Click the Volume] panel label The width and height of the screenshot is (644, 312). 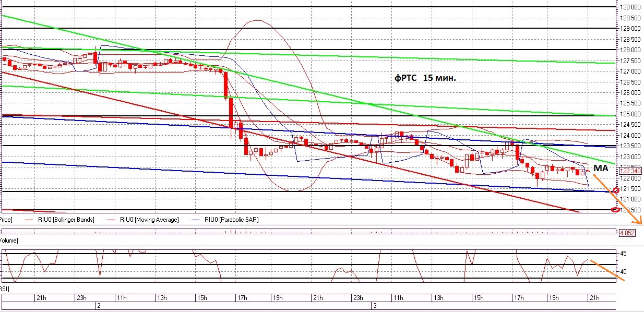[x=9, y=241]
